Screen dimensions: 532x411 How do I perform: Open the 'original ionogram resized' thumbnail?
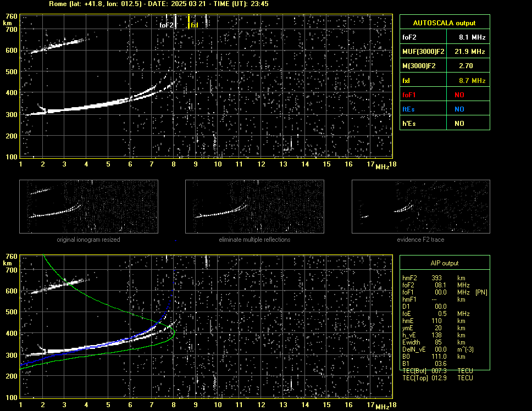point(88,207)
